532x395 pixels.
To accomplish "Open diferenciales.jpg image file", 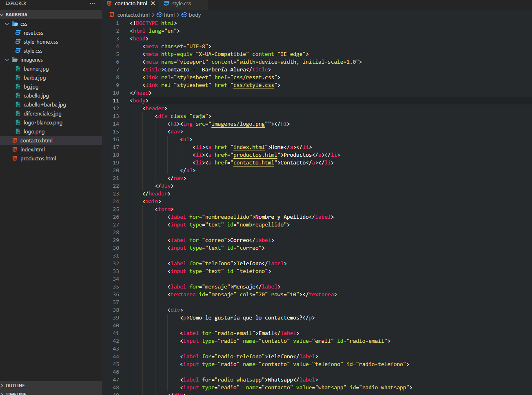I will point(42,113).
